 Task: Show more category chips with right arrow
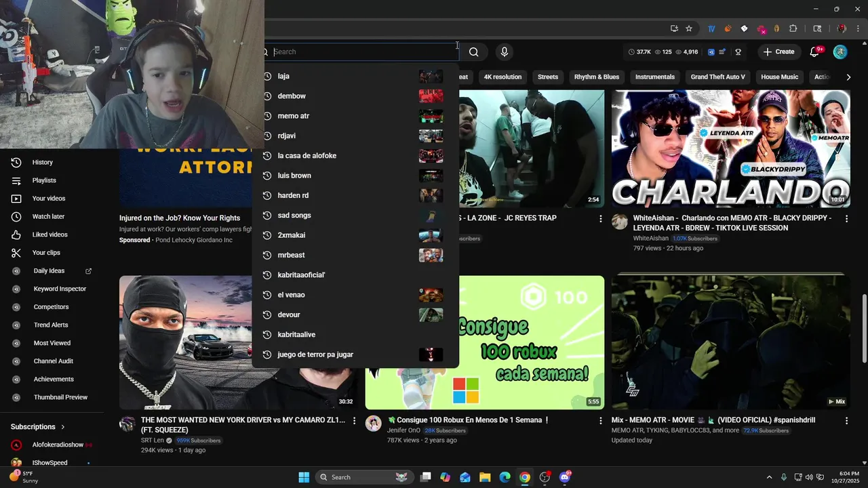[848, 77]
